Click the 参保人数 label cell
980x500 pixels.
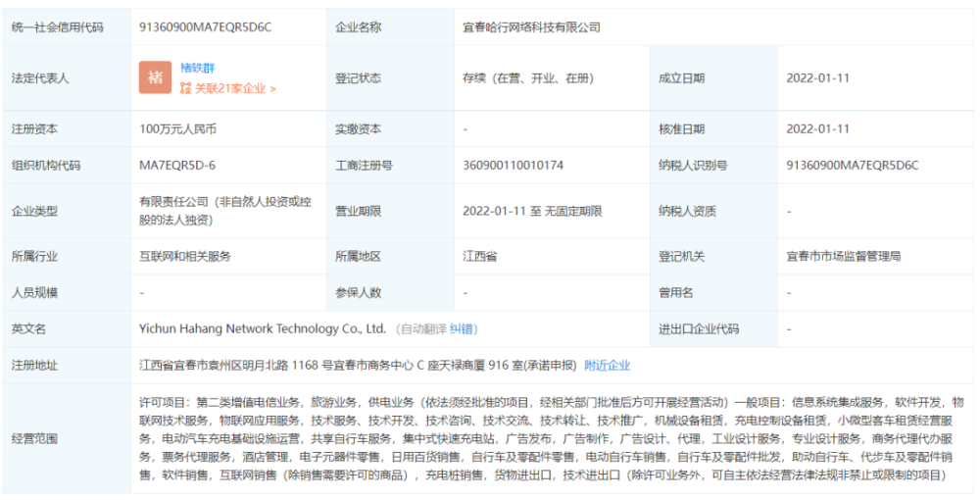[390, 292]
